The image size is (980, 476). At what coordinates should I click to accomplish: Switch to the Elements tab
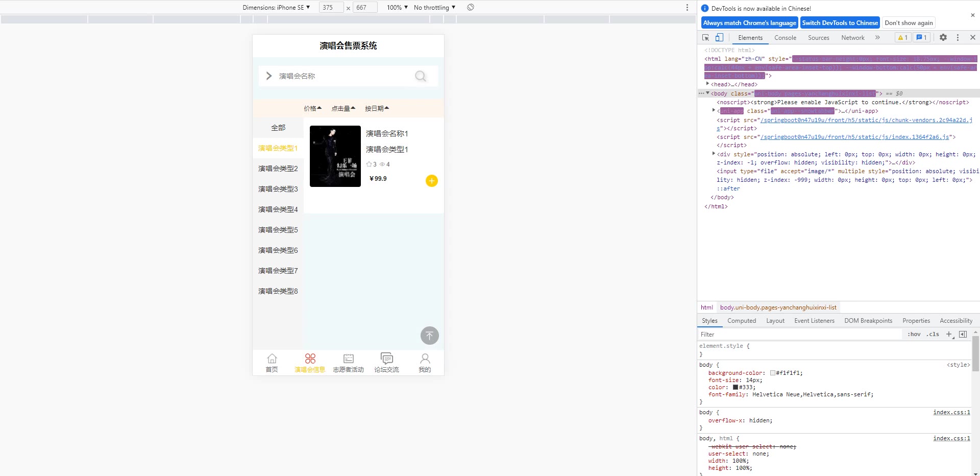pyautogui.click(x=750, y=38)
